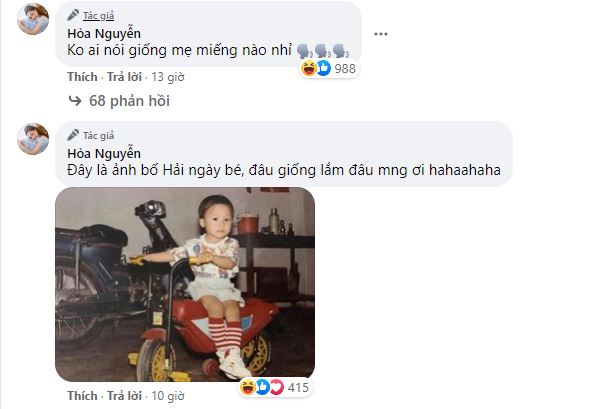Expand the 68 phản hồi replies
The height and width of the screenshot is (409, 591).
click(x=129, y=101)
